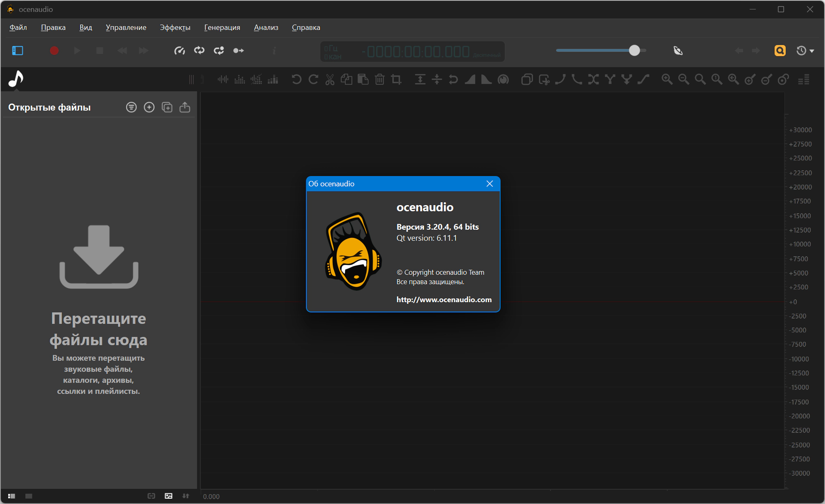The image size is (825, 504).
Task: Toggle the sidebar panel icon
Action: click(18, 51)
